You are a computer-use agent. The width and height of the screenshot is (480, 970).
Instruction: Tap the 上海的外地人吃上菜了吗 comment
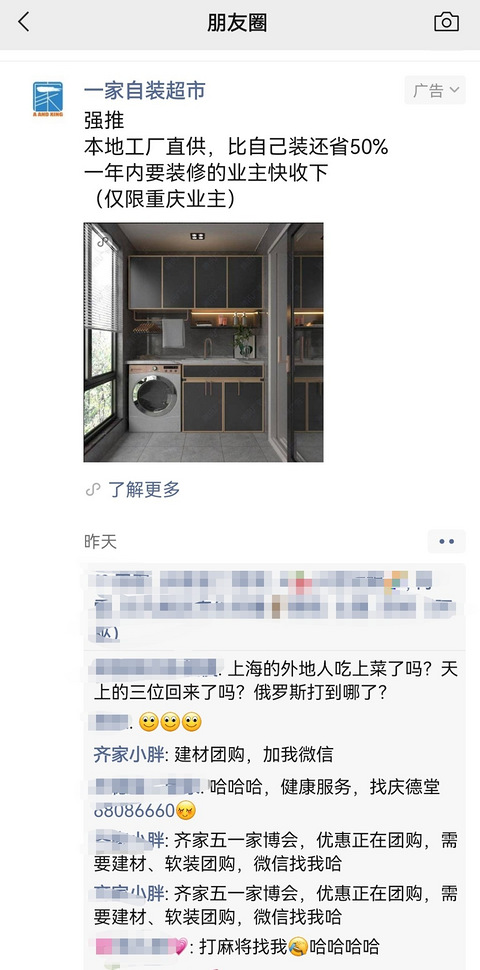coord(276,680)
